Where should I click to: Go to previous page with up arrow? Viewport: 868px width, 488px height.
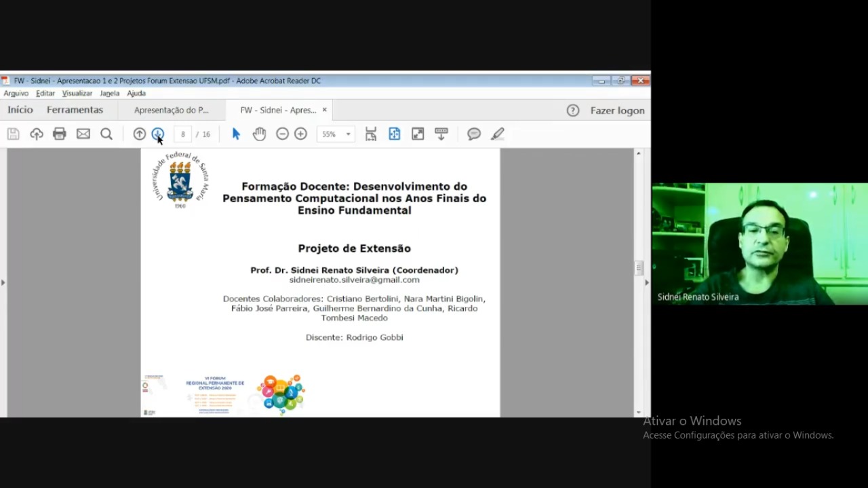[139, 134]
